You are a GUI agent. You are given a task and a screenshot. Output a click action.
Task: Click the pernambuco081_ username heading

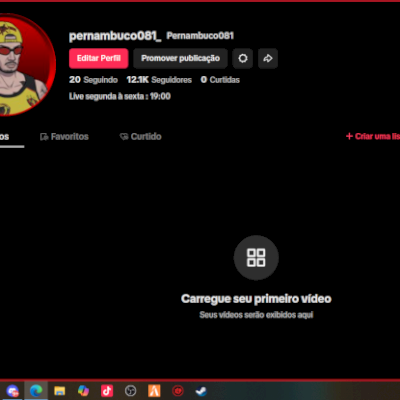tap(115, 36)
